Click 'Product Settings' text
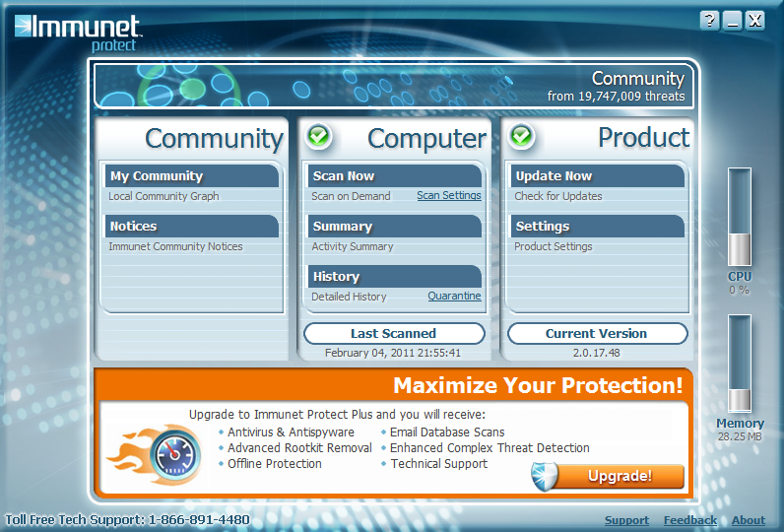Image resolution: width=784 pixels, height=532 pixels. [553, 246]
